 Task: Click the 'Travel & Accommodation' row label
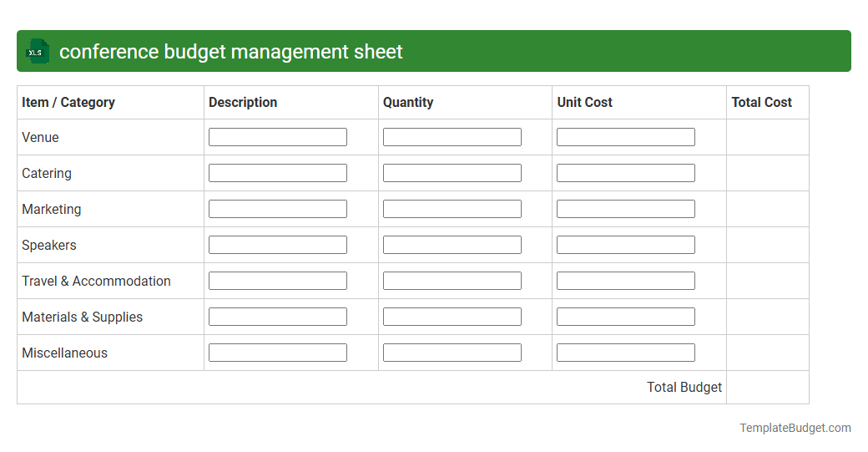click(96, 282)
